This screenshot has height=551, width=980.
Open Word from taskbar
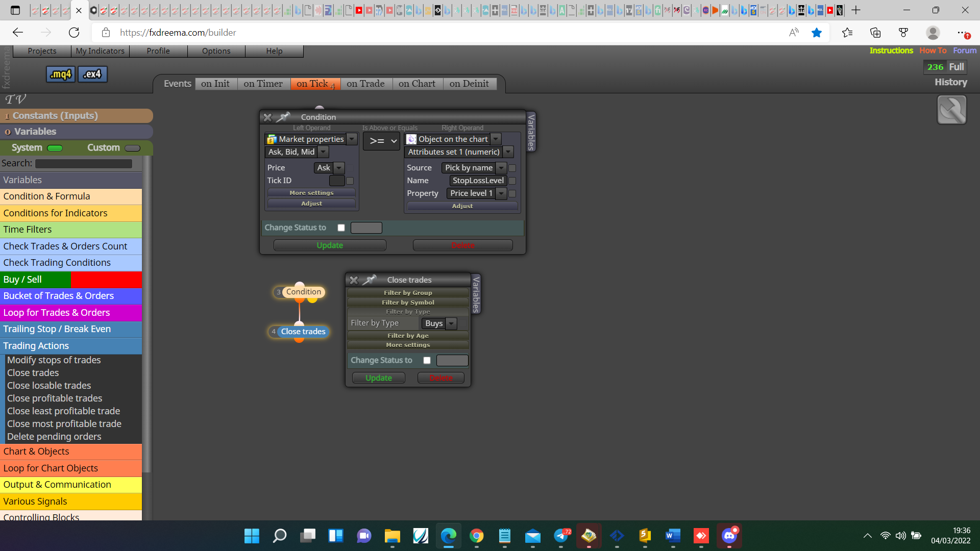coord(673,536)
